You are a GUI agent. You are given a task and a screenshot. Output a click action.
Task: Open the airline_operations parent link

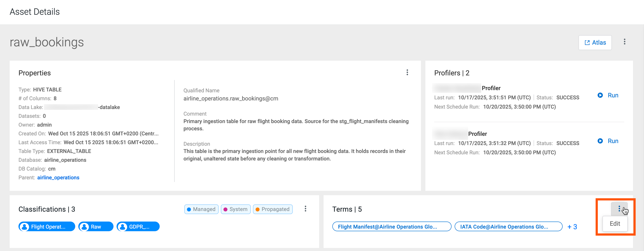(58, 178)
